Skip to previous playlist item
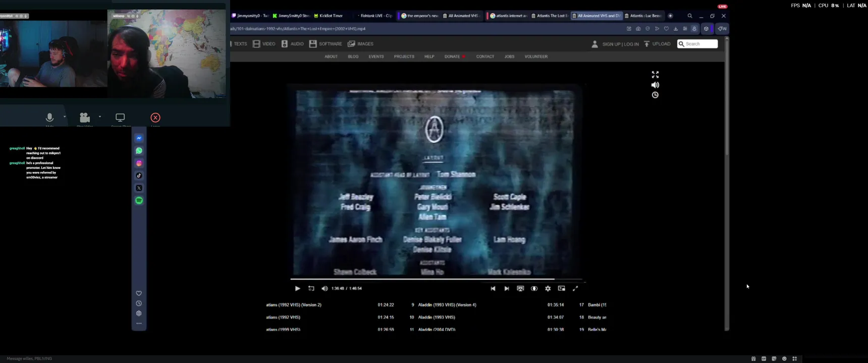 click(x=493, y=288)
